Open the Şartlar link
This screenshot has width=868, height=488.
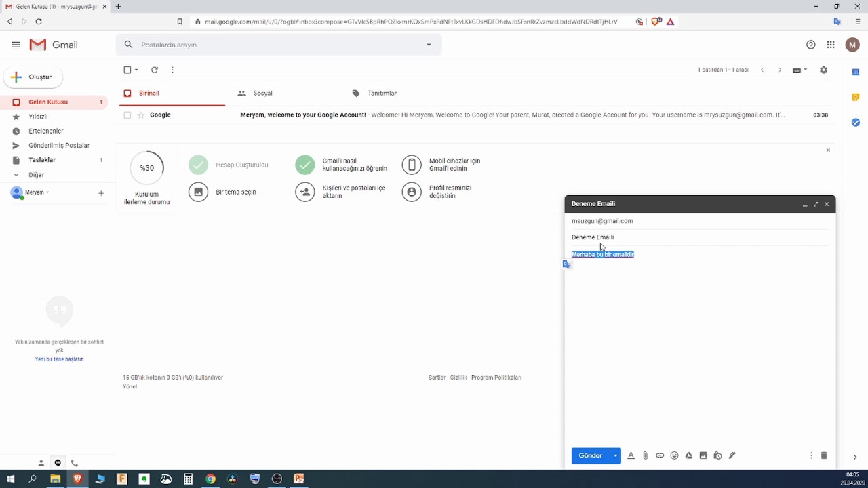(x=437, y=378)
